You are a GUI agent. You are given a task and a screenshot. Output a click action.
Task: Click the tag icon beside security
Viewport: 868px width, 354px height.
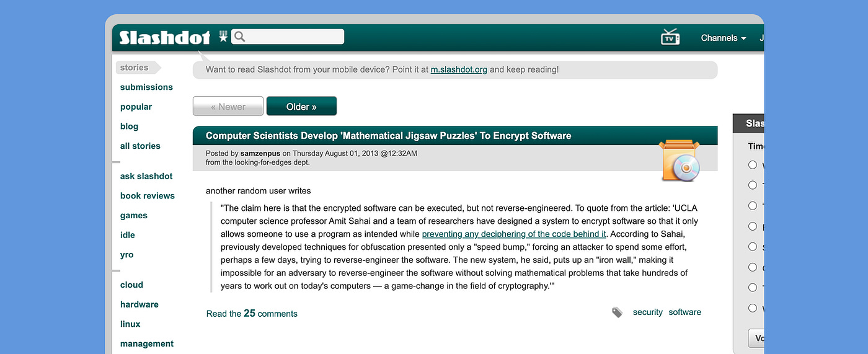[617, 312]
